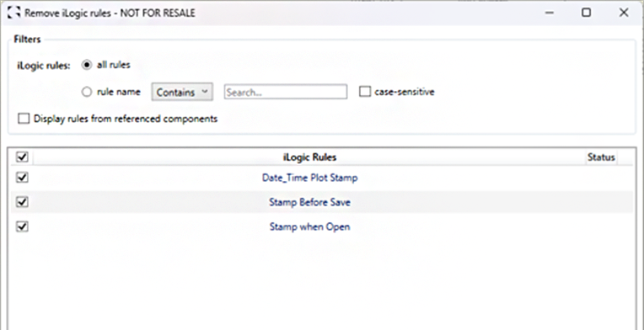Click the iLogic Rules column header
Image resolution: width=644 pixels, height=330 pixels.
309,157
